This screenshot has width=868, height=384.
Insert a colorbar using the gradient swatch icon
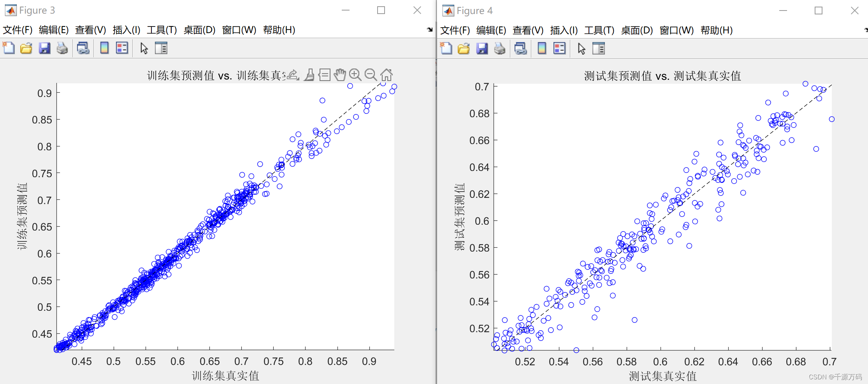coord(104,48)
